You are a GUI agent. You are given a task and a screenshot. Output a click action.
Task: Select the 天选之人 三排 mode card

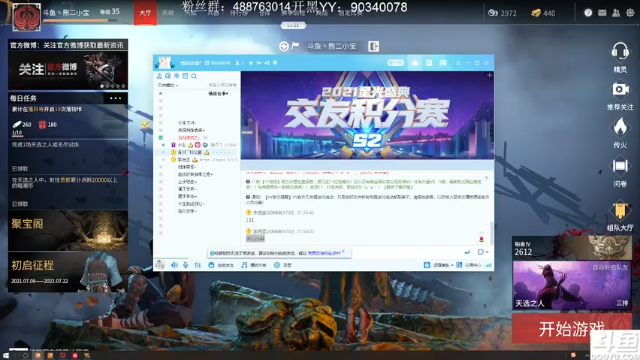(572, 285)
